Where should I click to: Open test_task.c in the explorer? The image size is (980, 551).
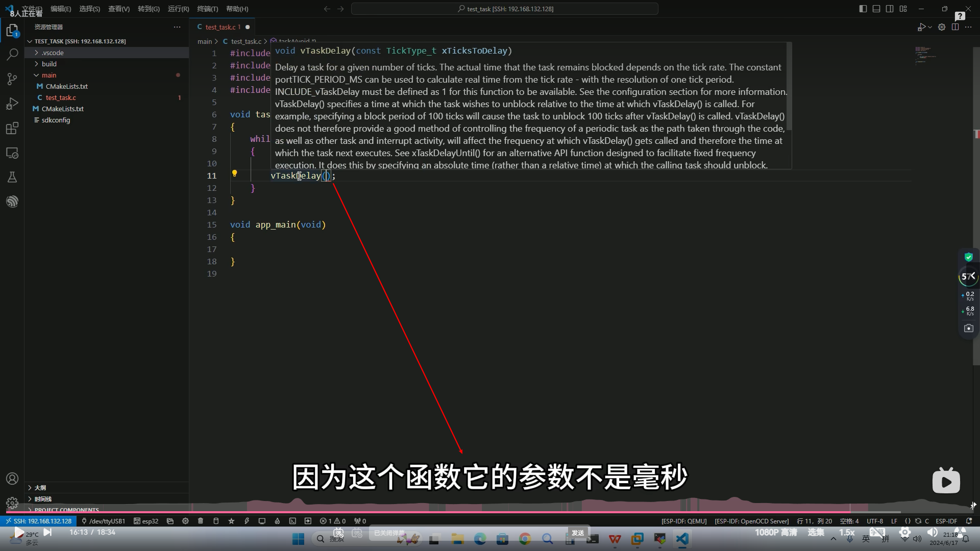click(107, 97)
